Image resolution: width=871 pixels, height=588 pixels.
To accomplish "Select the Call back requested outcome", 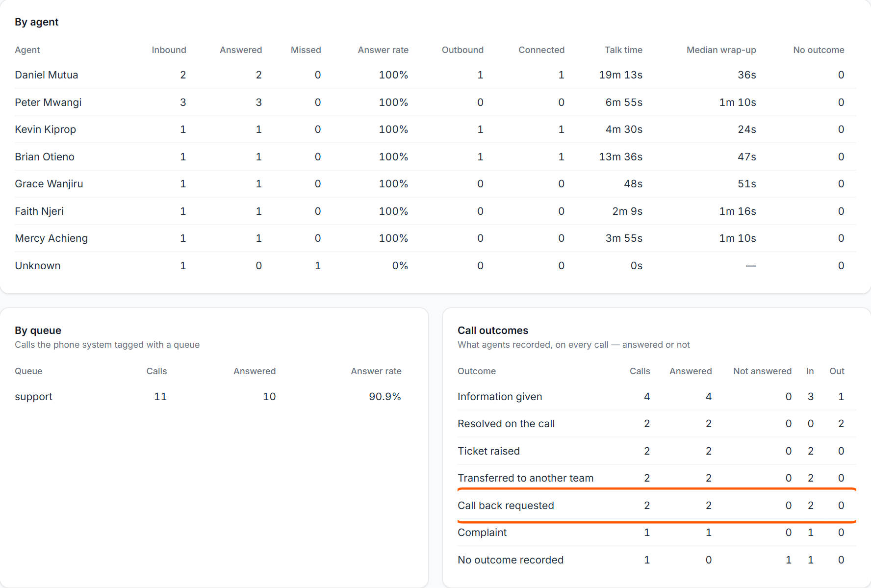I will coord(506,506).
